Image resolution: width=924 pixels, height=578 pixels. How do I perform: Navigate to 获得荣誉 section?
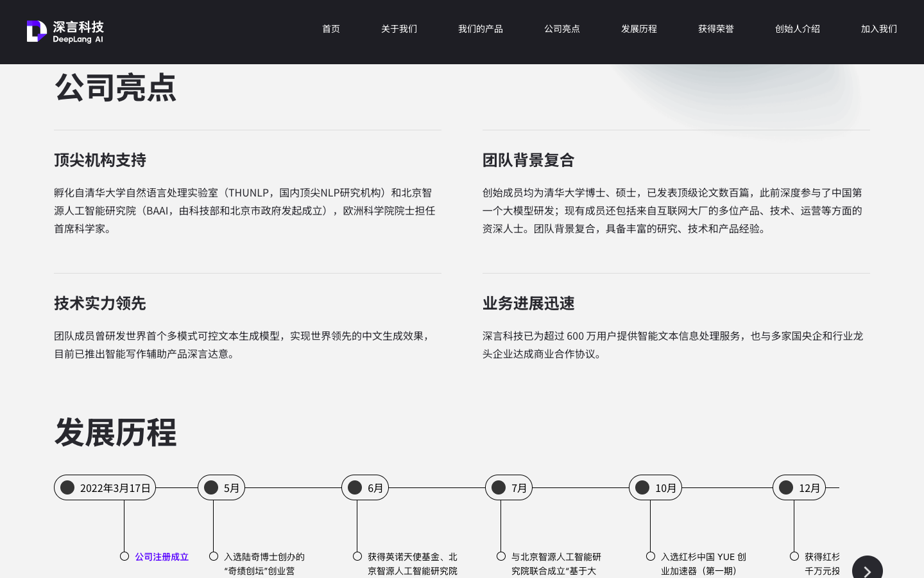point(715,29)
